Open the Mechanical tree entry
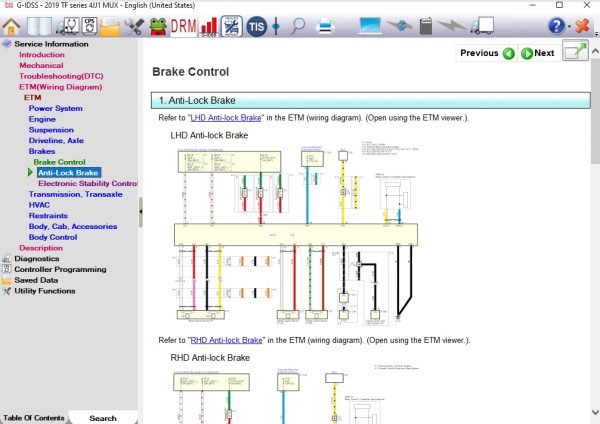The height and width of the screenshot is (424, 600). pyautogui.click(x=41, y=65)
